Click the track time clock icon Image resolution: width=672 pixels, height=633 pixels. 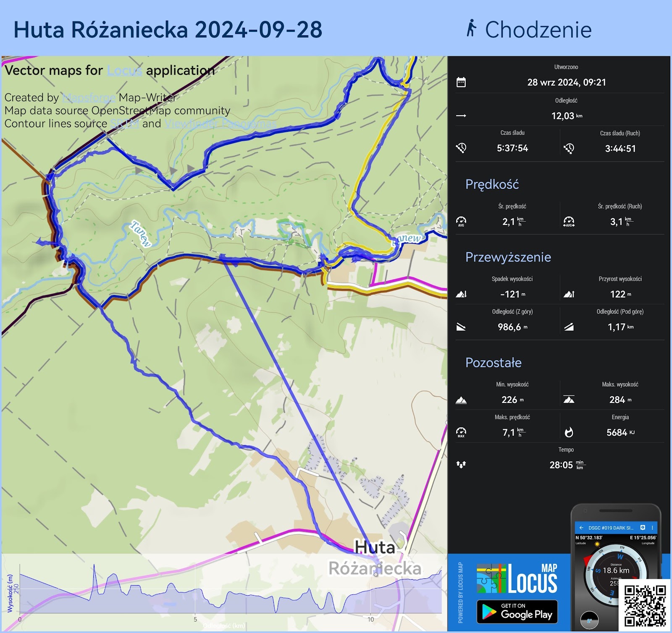tap(461, 148)
